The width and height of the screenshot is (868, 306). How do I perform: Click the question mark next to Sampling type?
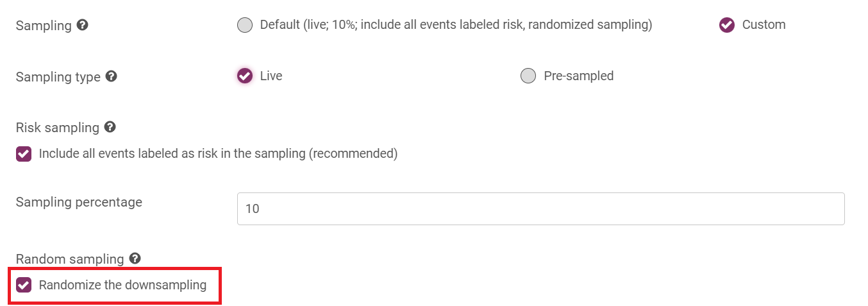[x=111, y=76]
